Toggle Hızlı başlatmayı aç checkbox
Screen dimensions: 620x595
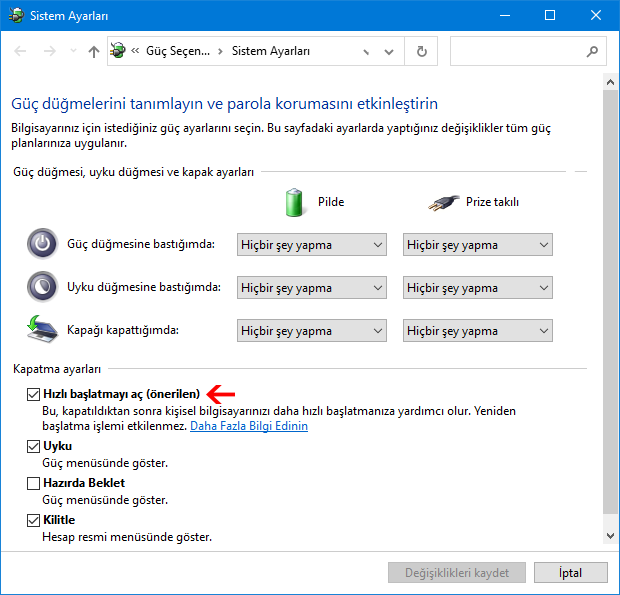click(x=34, y=394)
